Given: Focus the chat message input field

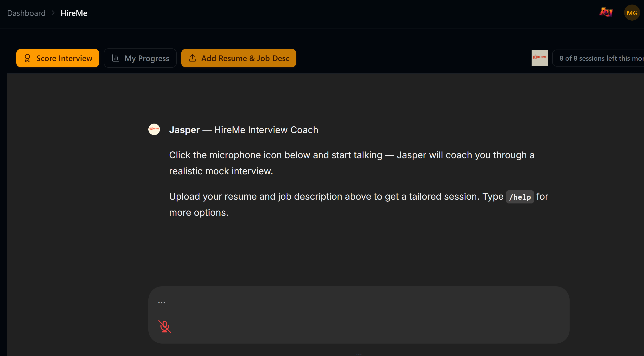Looking at the screenshot, I should [359, 301].
